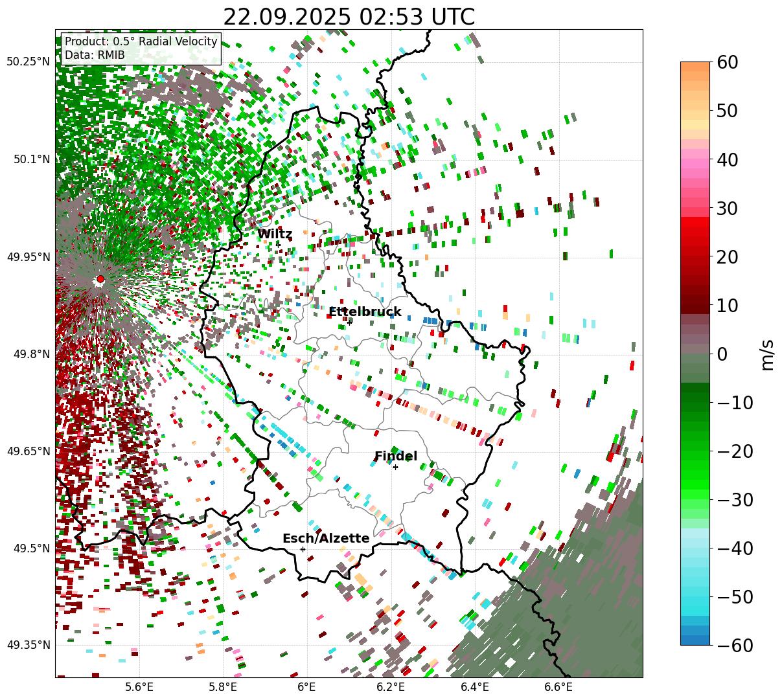Click the red radar site marker dot

[100, 279]
